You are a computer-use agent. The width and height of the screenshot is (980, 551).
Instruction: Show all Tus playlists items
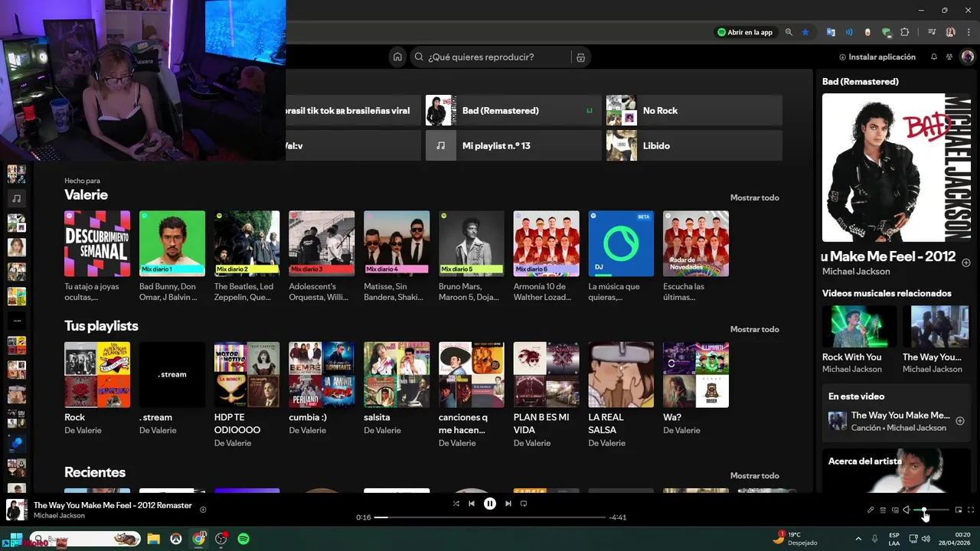(754, 329)
